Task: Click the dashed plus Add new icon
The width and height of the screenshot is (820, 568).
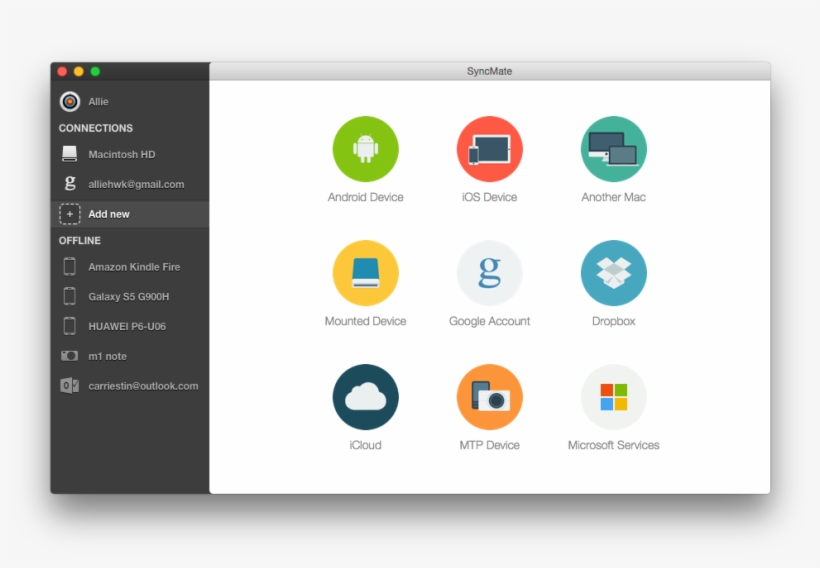Action: pos(70,214)
